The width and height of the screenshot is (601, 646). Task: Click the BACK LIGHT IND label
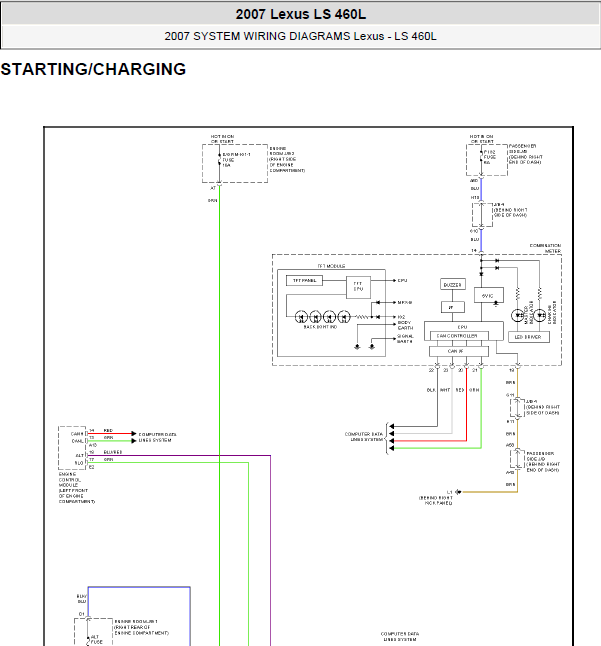[x=320, y=327]
